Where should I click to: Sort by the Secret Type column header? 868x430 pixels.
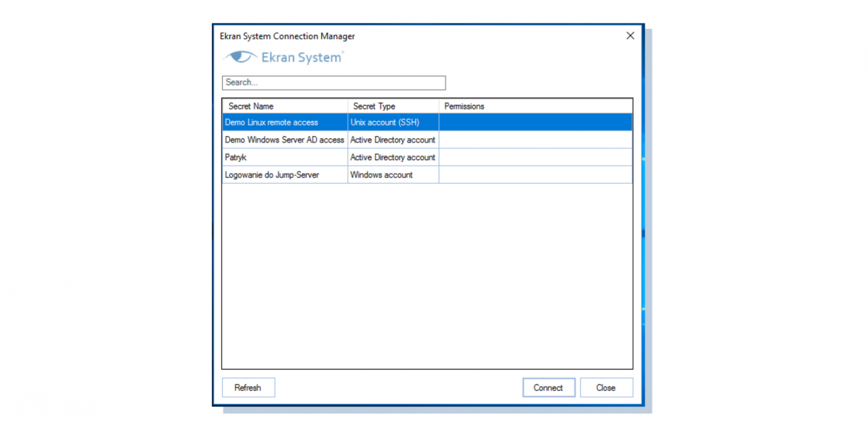[393, 106]
